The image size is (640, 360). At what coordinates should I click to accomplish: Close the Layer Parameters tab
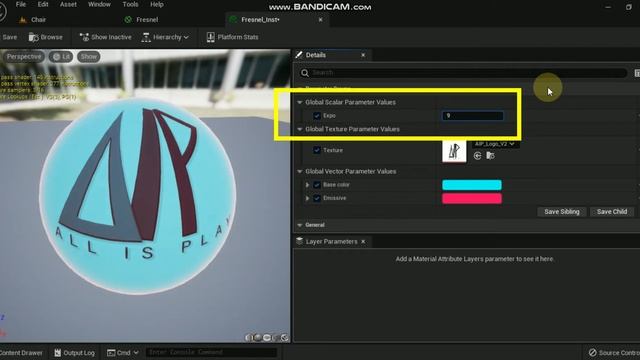[x=363, y=242]
